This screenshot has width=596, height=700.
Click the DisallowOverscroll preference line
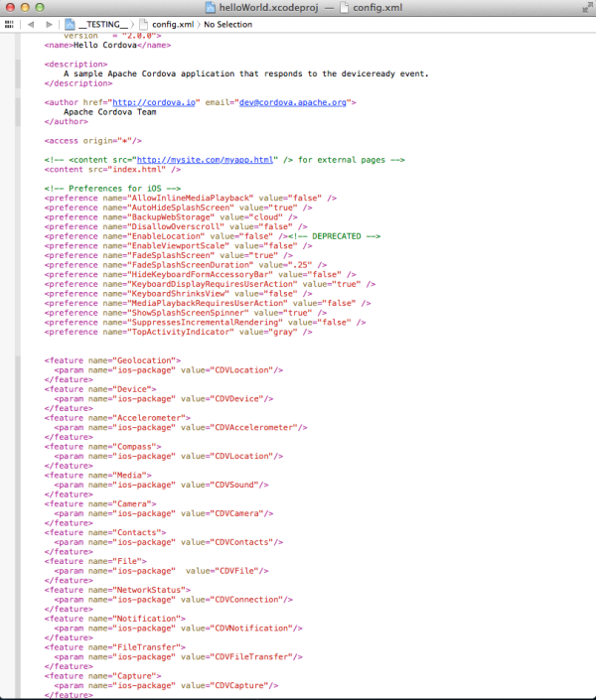pyautogui.click(x=176, y=226)
